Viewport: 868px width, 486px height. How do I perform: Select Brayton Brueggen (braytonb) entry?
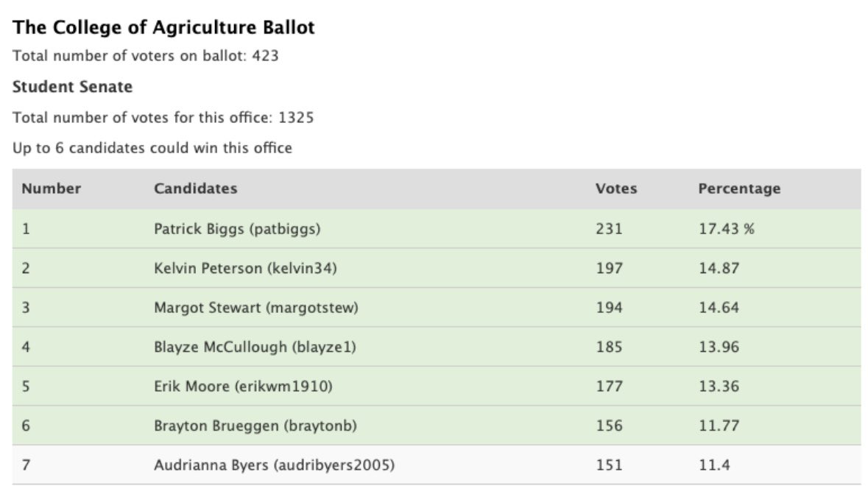[x=255, y=426]
